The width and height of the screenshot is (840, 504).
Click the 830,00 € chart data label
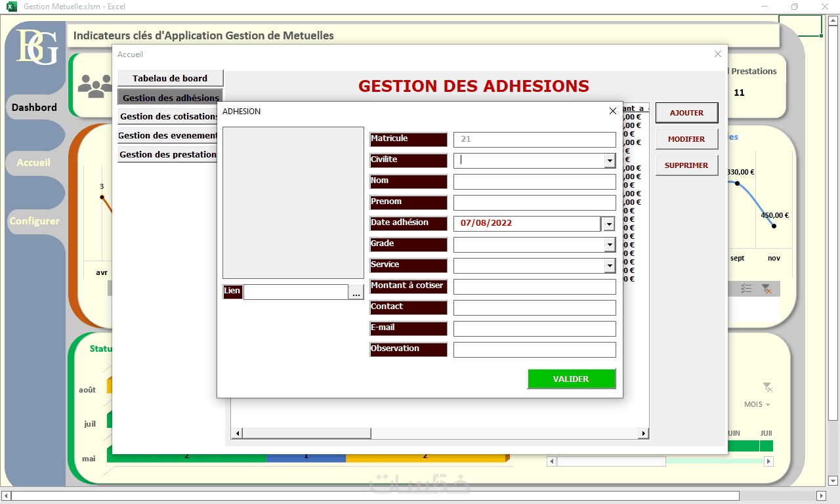coord(740,173)
